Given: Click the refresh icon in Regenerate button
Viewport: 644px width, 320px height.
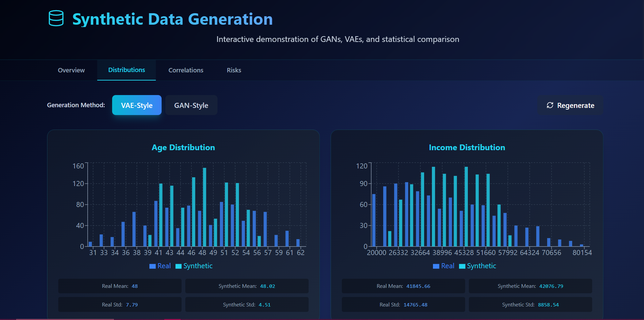Looking at the screenshot, I should [x=550, y=105].
